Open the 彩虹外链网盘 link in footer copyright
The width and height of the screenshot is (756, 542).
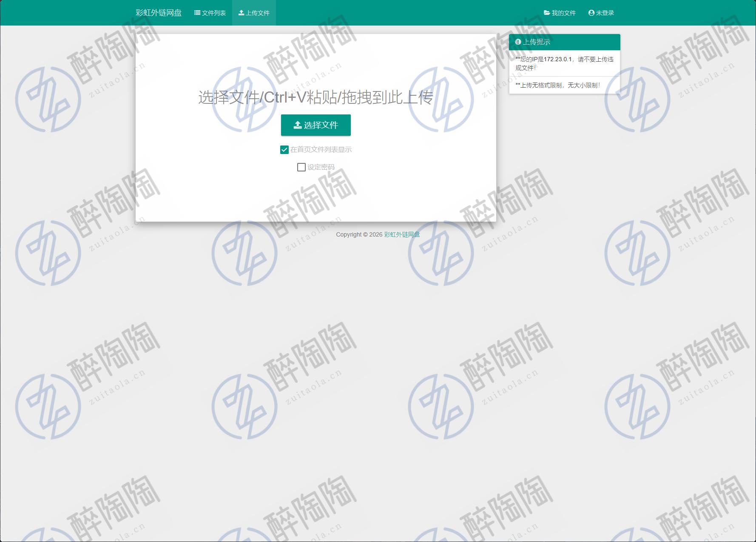402,234
